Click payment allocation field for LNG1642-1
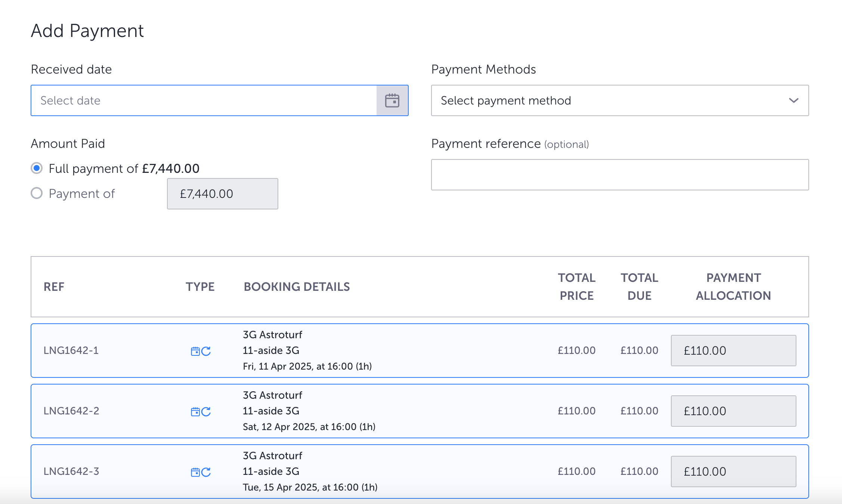Viewport: 842px width, 504px height. (x=733, y=351)
